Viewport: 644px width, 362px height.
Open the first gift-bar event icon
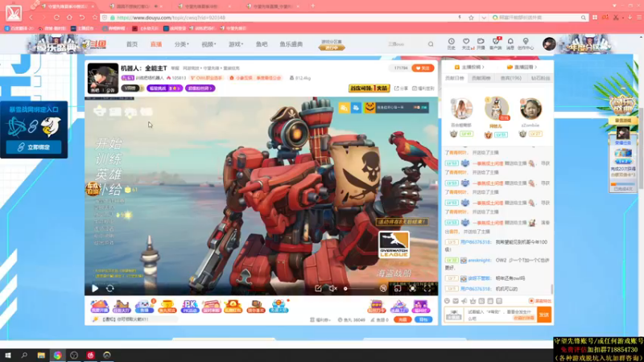[99, 306]
